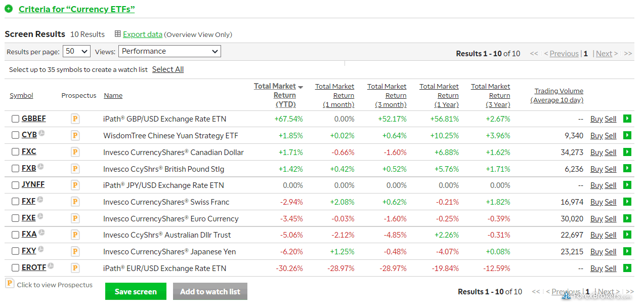Click the Select All link
644x307 pixels.
pos(168,69)
